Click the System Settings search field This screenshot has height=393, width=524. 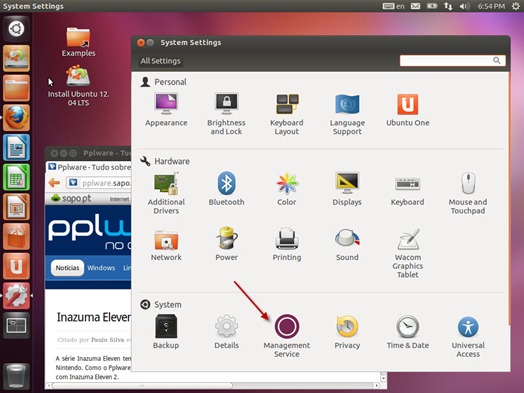click(x=452, y=60)
